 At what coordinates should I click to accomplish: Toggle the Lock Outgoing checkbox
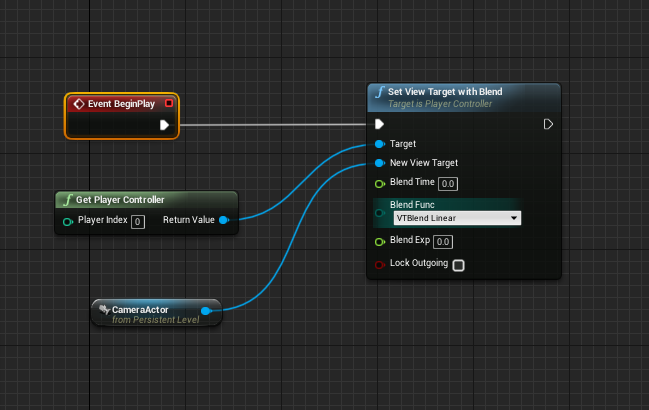(x=458, y=265)
